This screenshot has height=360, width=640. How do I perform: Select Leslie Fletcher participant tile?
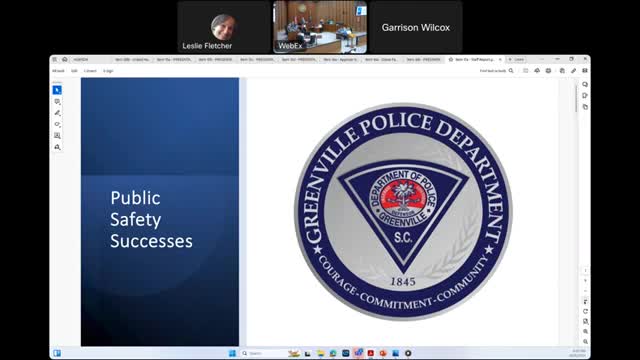click(224, 27)
